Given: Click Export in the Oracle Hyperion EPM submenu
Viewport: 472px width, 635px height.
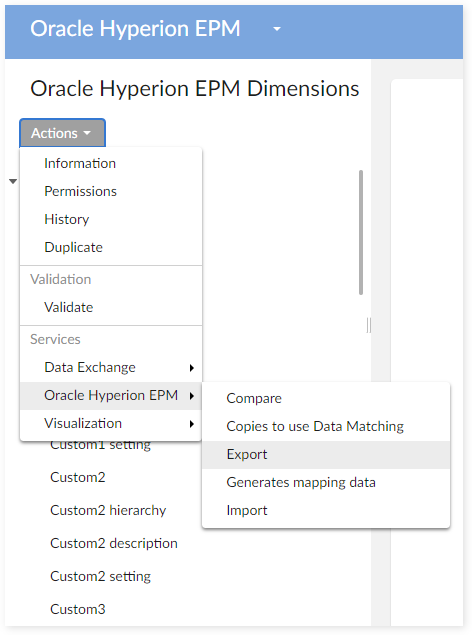Looking at the screenshot, I should 326,454.
